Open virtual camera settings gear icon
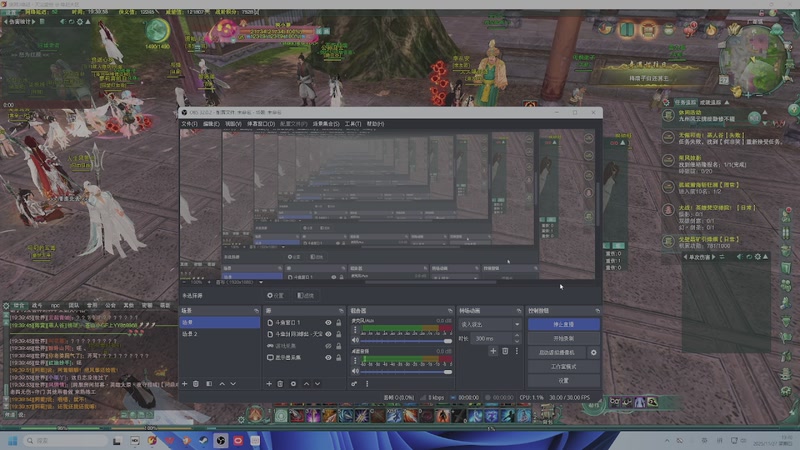Screen dimensions: 800x450 [x=593, y=353]
